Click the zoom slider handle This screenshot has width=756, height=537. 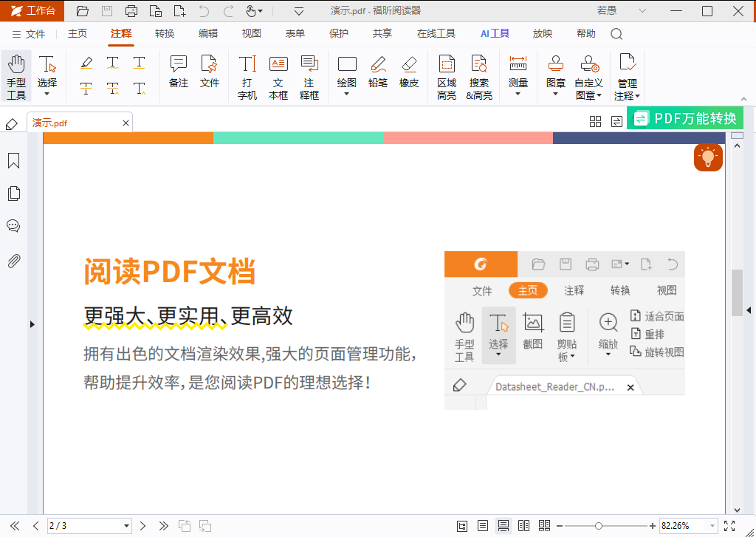pos(598,526)
